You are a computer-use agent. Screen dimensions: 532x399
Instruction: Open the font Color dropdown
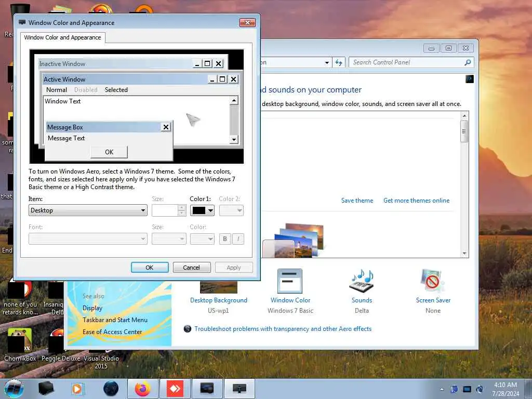coord(202,239)
